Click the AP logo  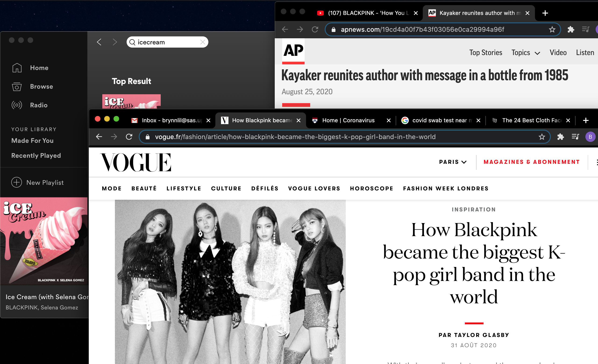(293, 51)
